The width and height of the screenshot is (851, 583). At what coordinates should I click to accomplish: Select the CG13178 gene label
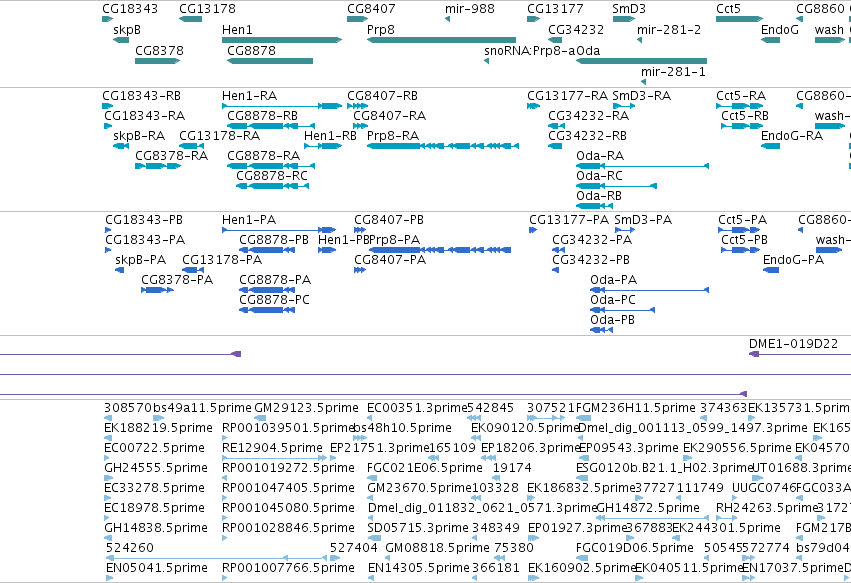click(207, 9)
